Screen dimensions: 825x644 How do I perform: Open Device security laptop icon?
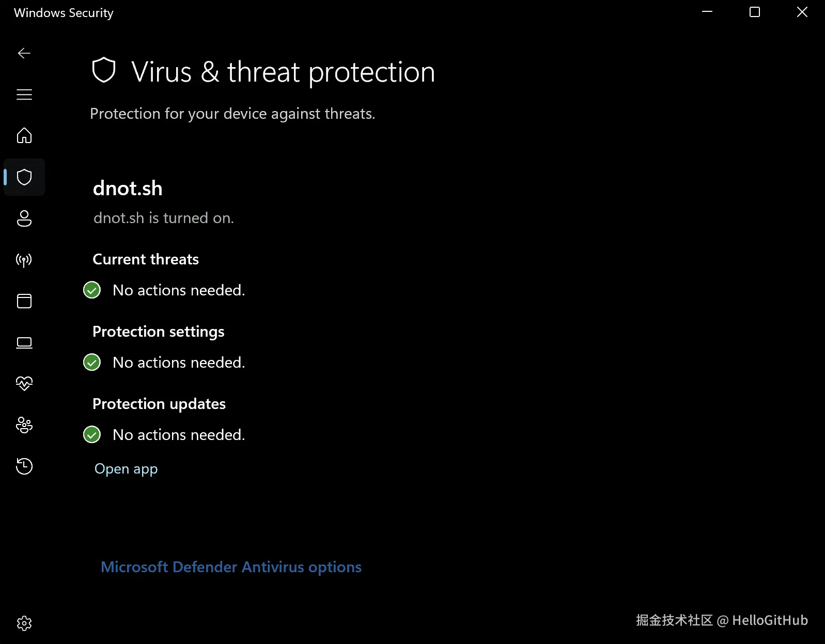24,342
